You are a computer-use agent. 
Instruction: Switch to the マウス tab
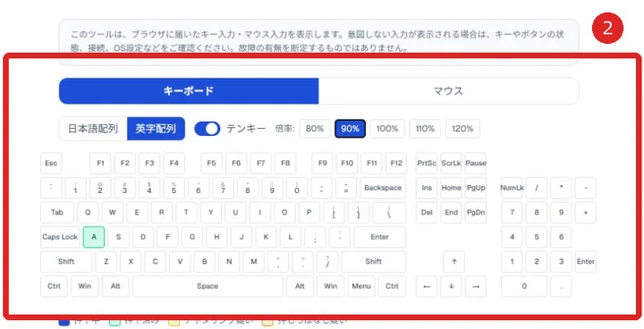click(448, 91)
